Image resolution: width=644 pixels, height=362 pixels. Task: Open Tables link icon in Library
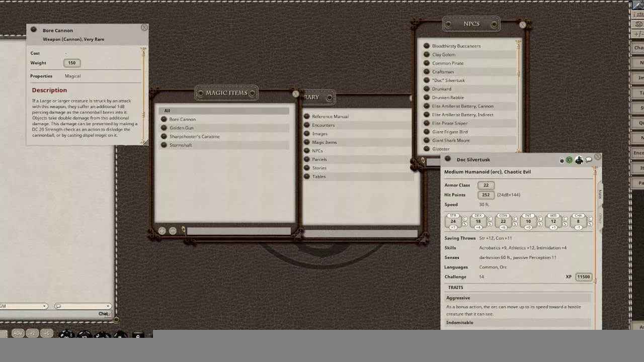(306, 176)
